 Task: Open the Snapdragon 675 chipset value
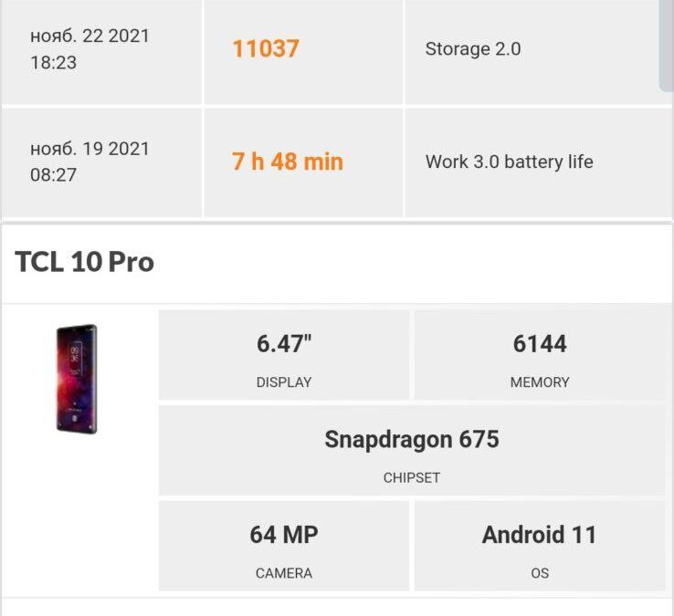point(412,440)
